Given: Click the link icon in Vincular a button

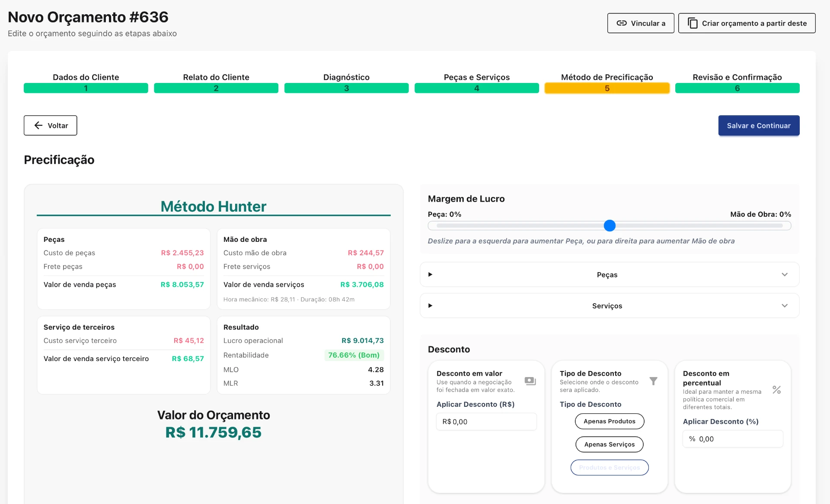Looking at the screenshot, I should [621, 23].
